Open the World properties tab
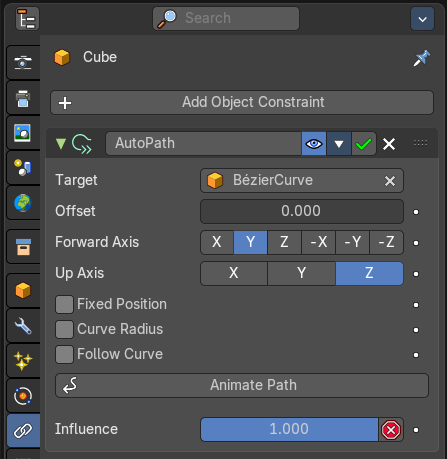The width and height of the screenshot is (447, 459). click(23, 203)
